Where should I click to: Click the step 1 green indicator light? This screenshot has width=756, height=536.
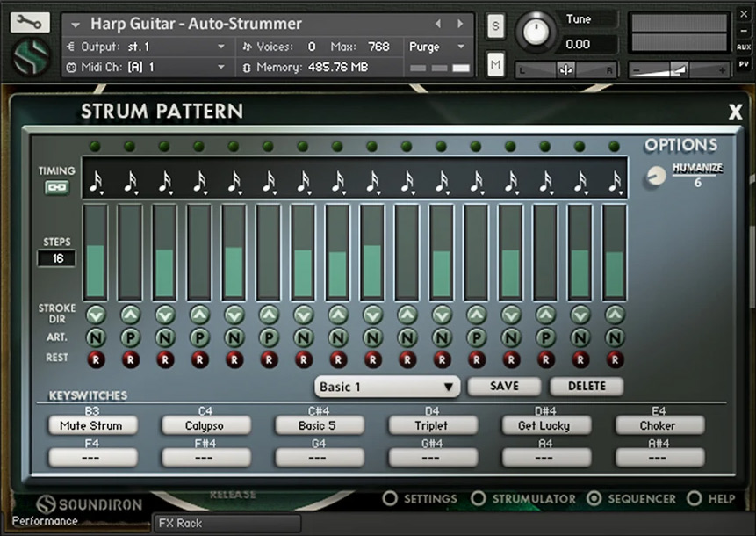(95, 146)
